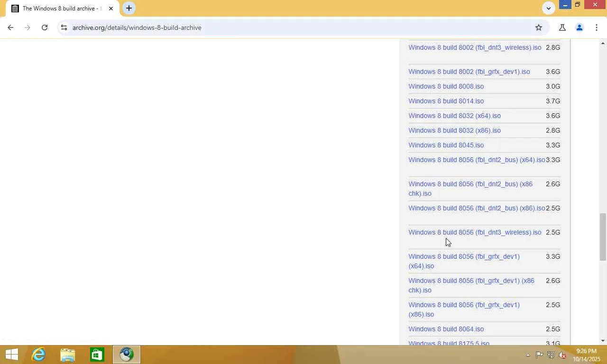The height and width of the screenshot is (364, 607).
Task: Open the three-dot browser menu
Action: (597, 27)
